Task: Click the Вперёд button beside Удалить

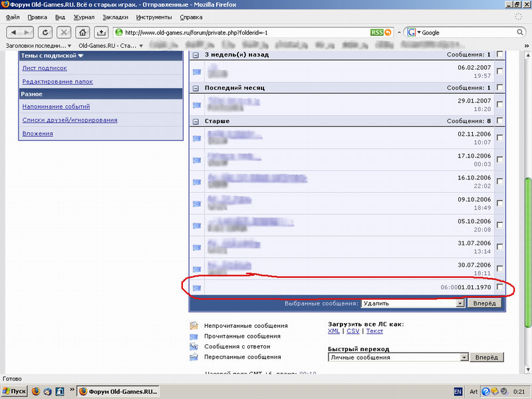Action: pos(484,303)
